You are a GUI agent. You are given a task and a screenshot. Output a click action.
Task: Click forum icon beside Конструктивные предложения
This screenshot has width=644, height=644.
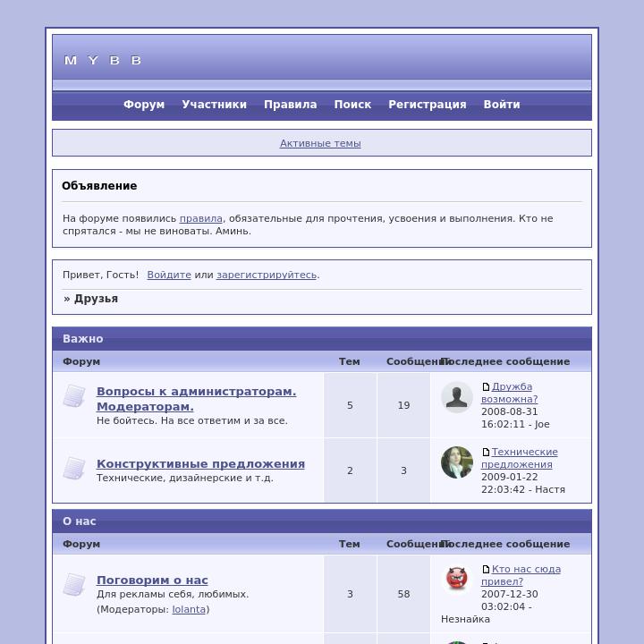point(74,468)
